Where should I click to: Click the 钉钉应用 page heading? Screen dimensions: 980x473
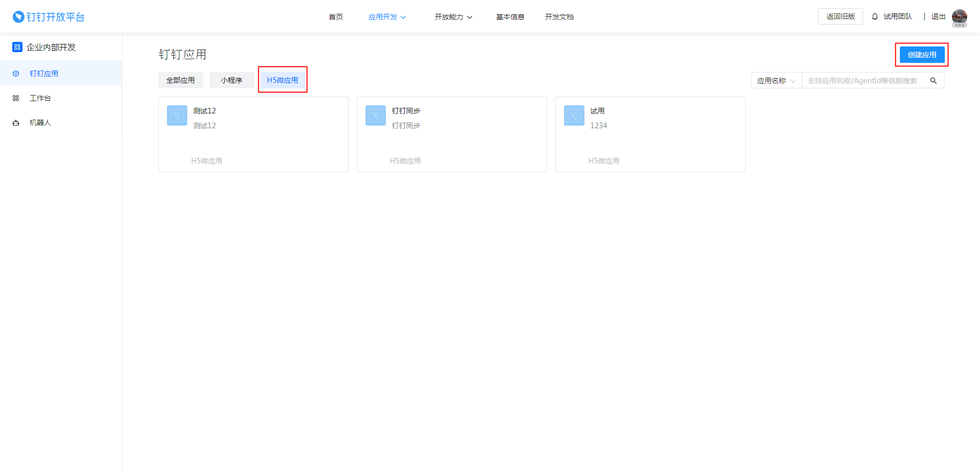[183, 54]
